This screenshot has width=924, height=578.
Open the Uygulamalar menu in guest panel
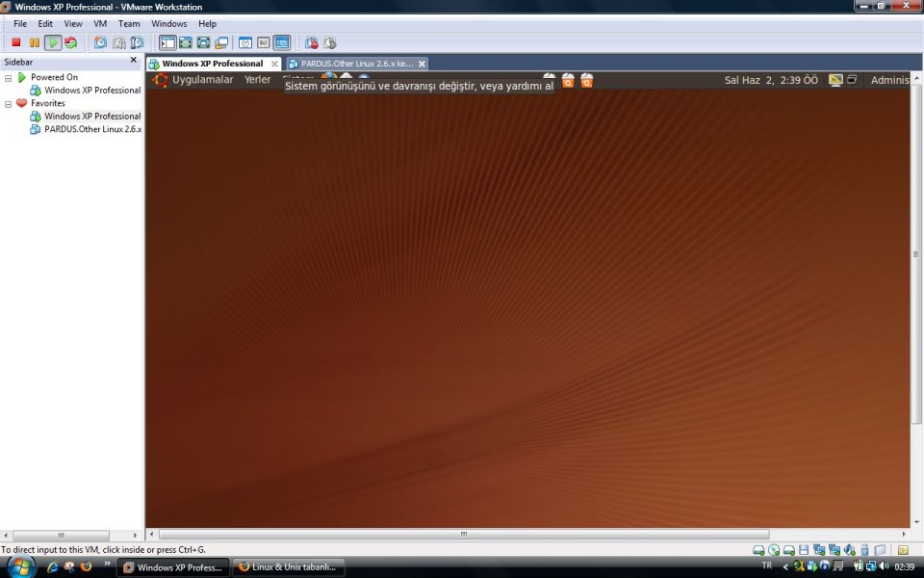[203, 80]
